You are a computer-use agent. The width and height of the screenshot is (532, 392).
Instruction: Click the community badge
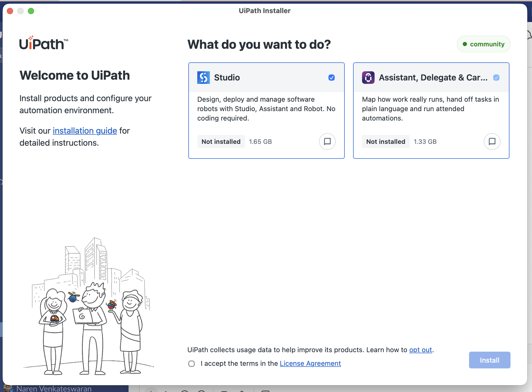pyautogui.click(x=483, y=44)
